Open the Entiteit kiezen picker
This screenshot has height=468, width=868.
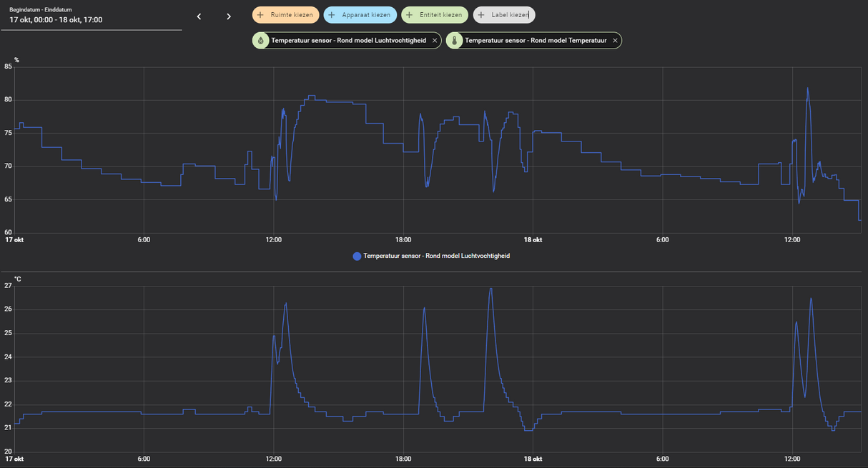[x=434, y=15]
